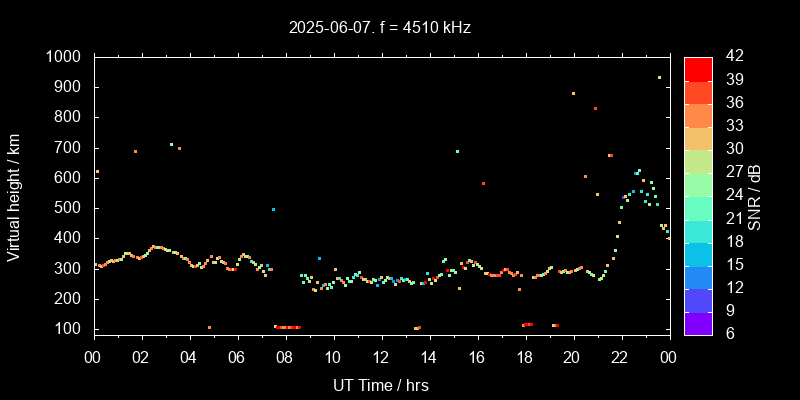Screen dimensions: 800x400
Task: Click the isolated green point near 930 km
Action: (659, 77)
